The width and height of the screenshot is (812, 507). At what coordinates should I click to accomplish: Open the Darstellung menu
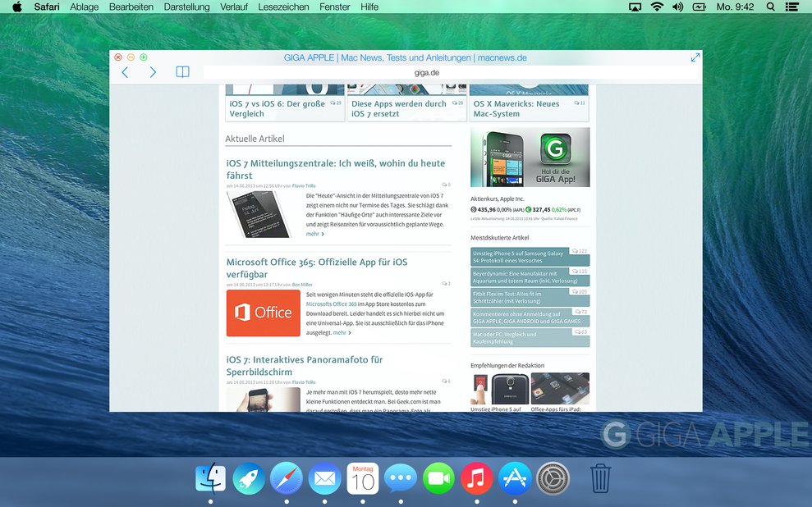[x=187, y=7]
